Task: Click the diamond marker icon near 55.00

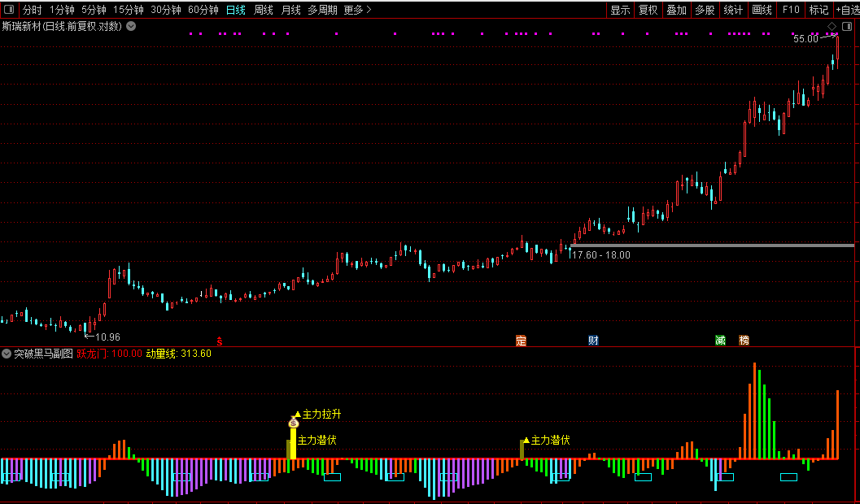Action: [832, 26]
